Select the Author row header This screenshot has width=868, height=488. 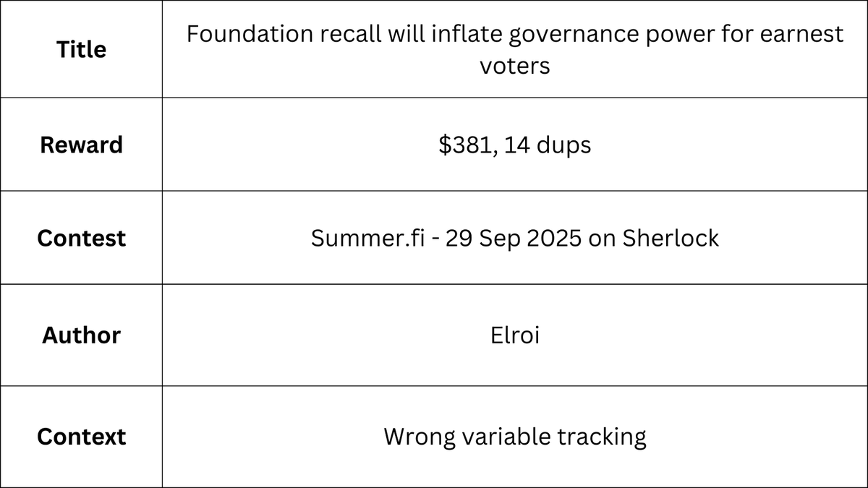[81, 335]
